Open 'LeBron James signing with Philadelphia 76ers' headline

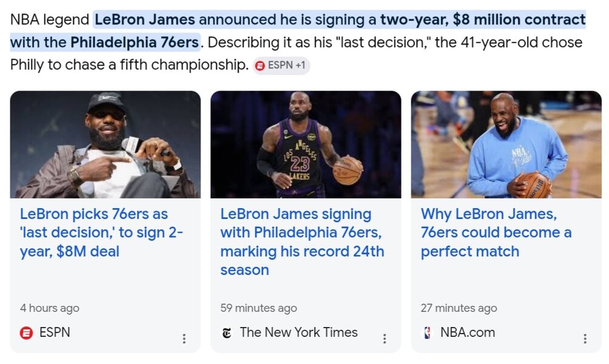(x=302, y=241)
